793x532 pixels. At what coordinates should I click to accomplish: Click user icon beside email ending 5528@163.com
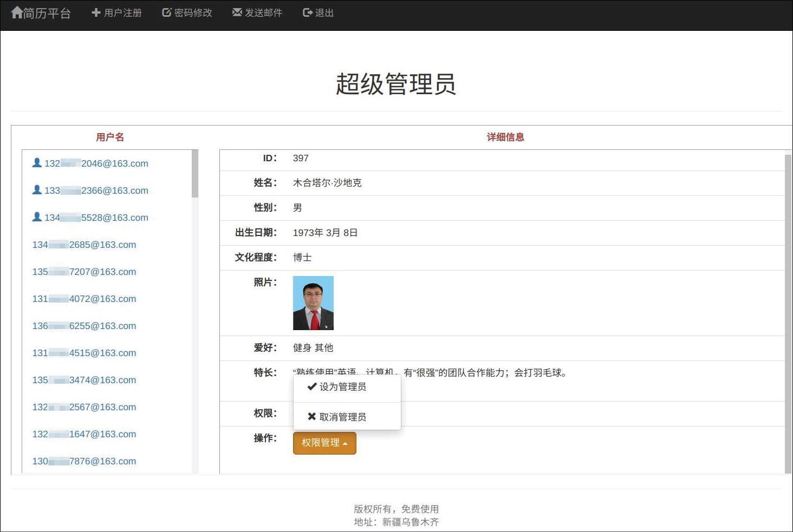[x=37, y=217]
